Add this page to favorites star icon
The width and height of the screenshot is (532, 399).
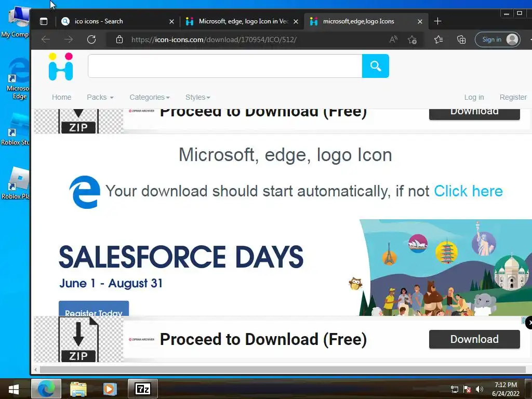coord(412,39)
